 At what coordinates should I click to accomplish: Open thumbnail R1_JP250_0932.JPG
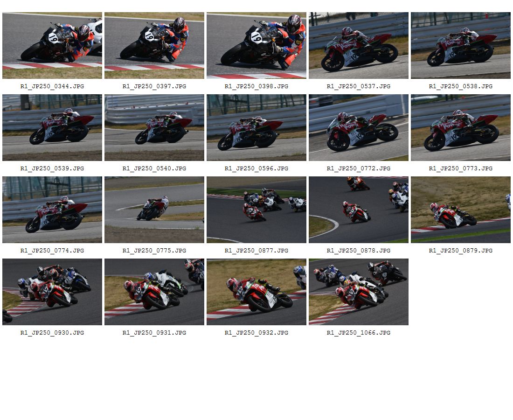(x=256, y=292)
